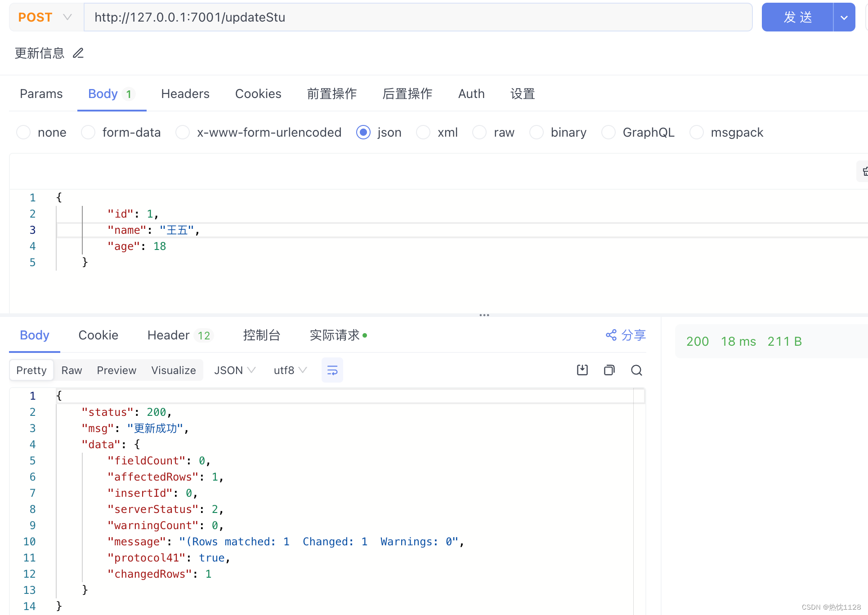
Task: Click the panel divider drag handle dots
Action: tap(484, 315)
